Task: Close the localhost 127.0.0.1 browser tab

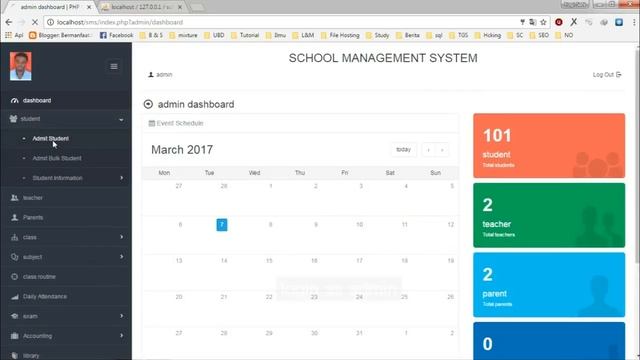Action: click(x=180, y=7)
